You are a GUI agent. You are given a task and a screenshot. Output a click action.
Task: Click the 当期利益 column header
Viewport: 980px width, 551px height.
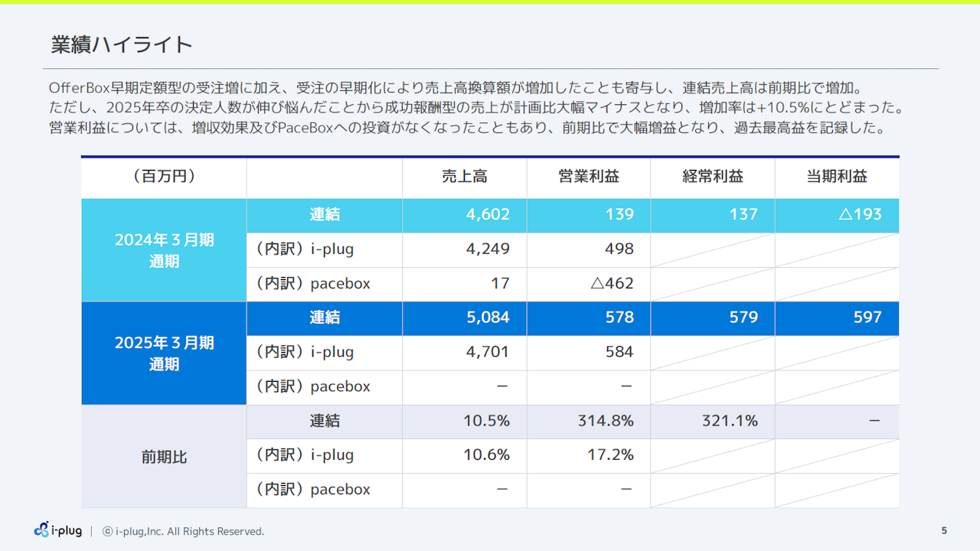(x=836, y=177)
